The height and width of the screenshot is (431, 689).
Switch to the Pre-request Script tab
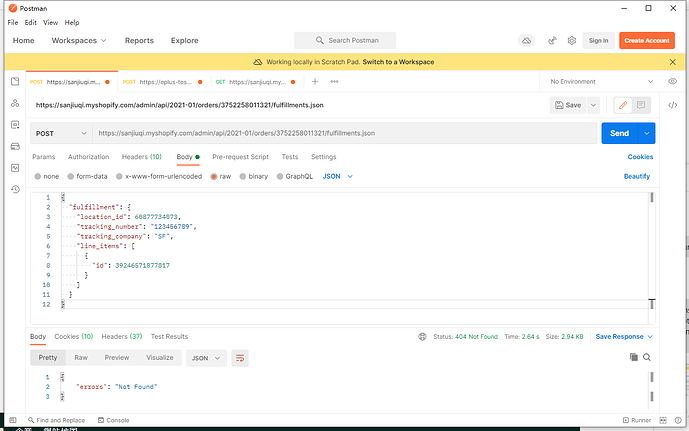tap(240, 157)
